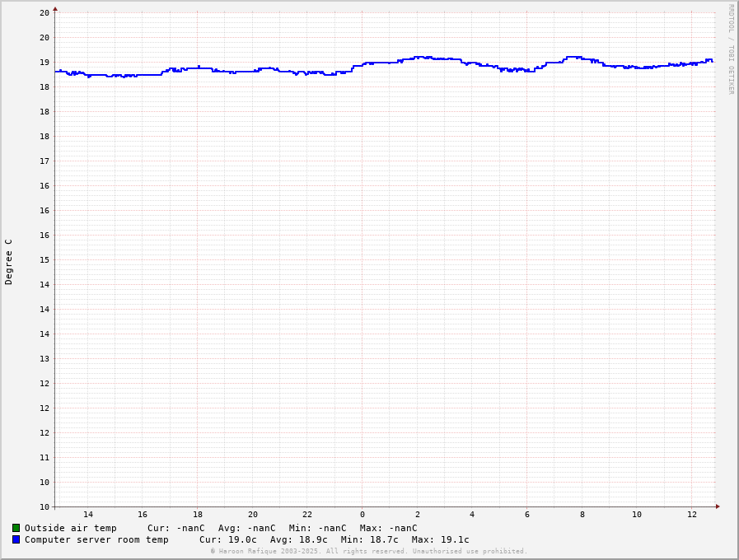739x560 pixels.
Task: Click the "Max: -nanC" outside air value
Action: [x=388, y=528]
